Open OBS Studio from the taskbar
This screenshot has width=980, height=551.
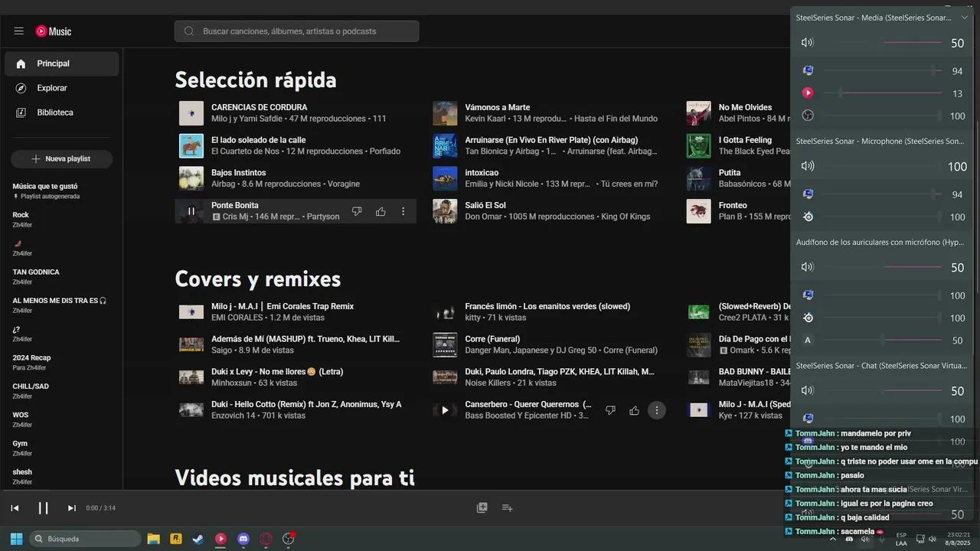coord(289,539)
